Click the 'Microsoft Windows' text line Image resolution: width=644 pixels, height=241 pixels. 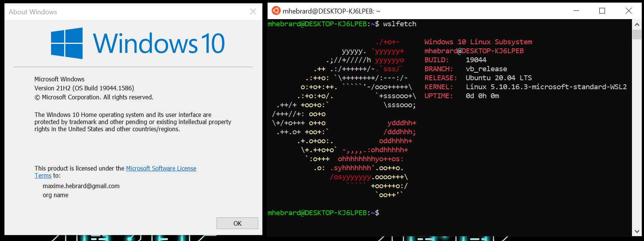59,79
